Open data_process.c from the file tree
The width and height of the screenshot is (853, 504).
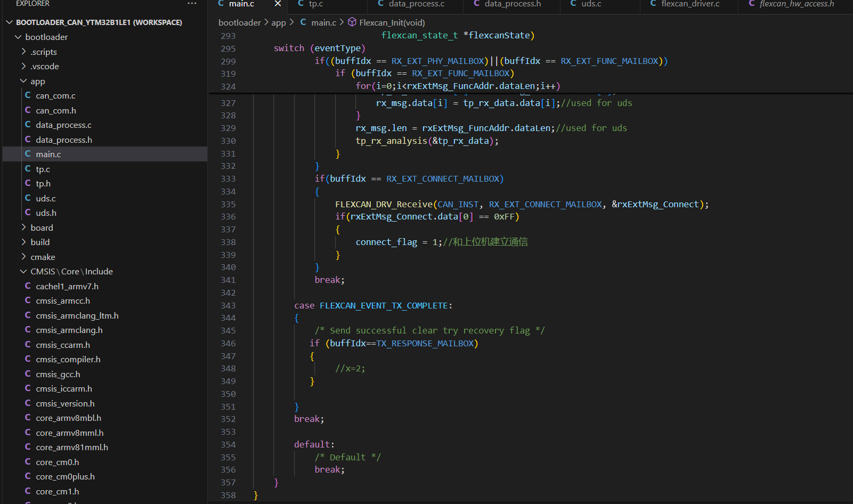(63, 125)
